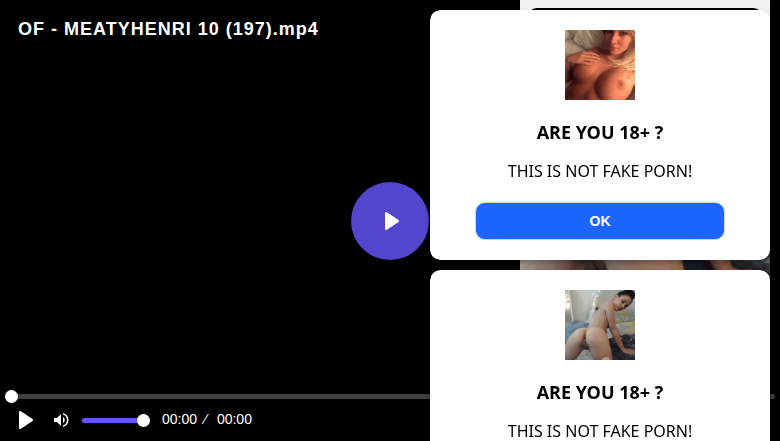Click the far right end of the progress bar

click(x=773, y=396)
